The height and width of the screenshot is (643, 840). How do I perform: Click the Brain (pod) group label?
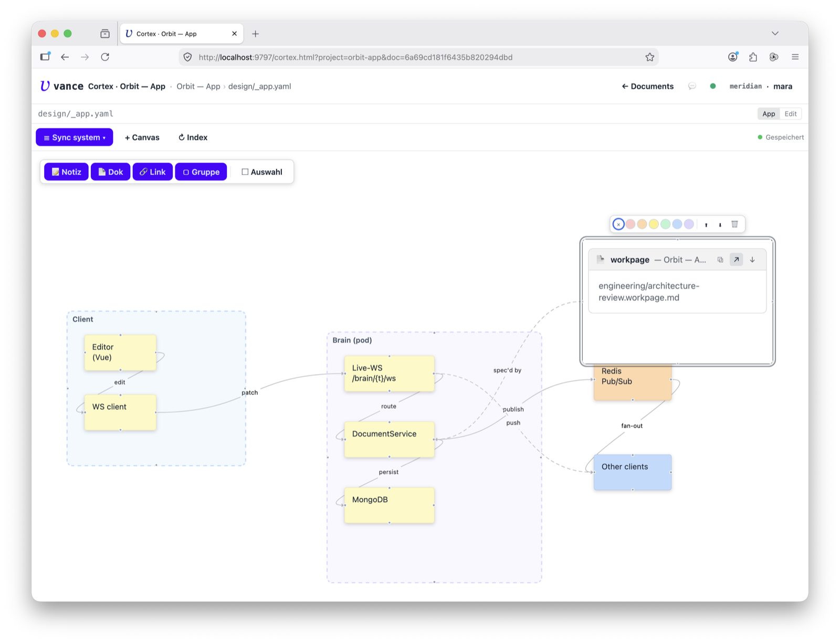tap(352, 340)
